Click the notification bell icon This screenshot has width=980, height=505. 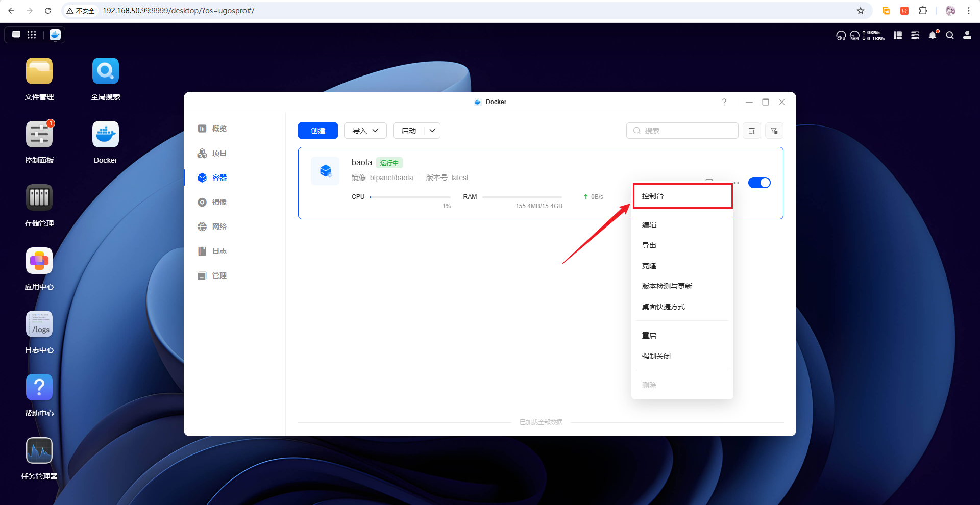[933, 35]
